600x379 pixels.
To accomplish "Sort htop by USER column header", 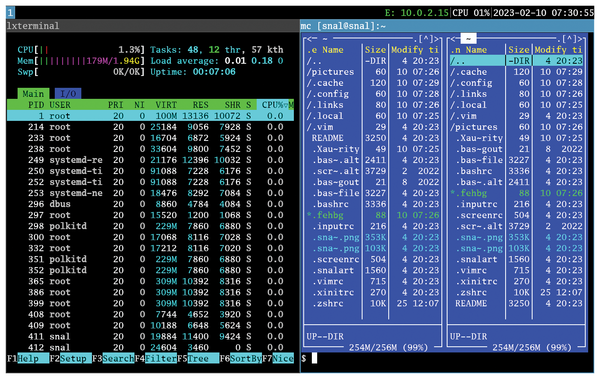I will click(x=60, y=105).
